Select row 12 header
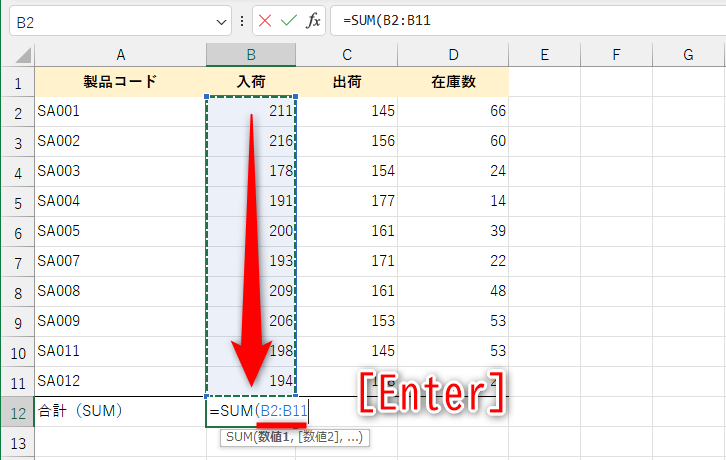Viewport: 726px width, 460px height. [18, 413]
